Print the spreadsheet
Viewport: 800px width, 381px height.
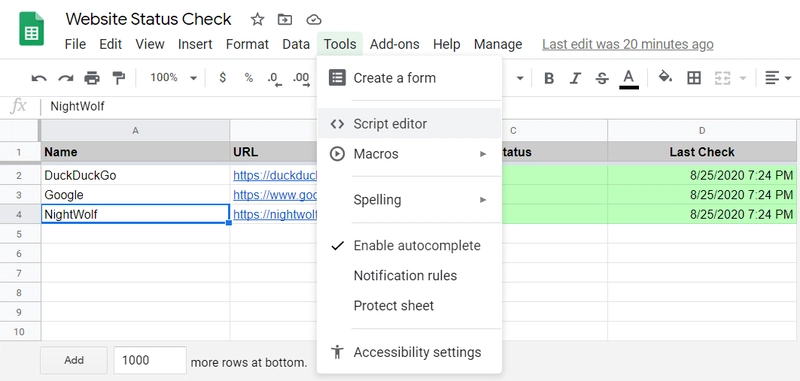pos(92,78)
